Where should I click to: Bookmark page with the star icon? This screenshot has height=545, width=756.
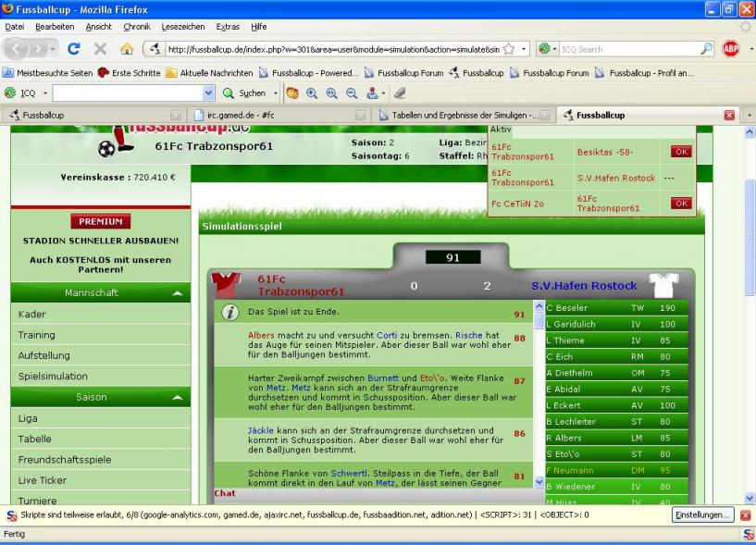pyautogui.click(x=508, y=49)
